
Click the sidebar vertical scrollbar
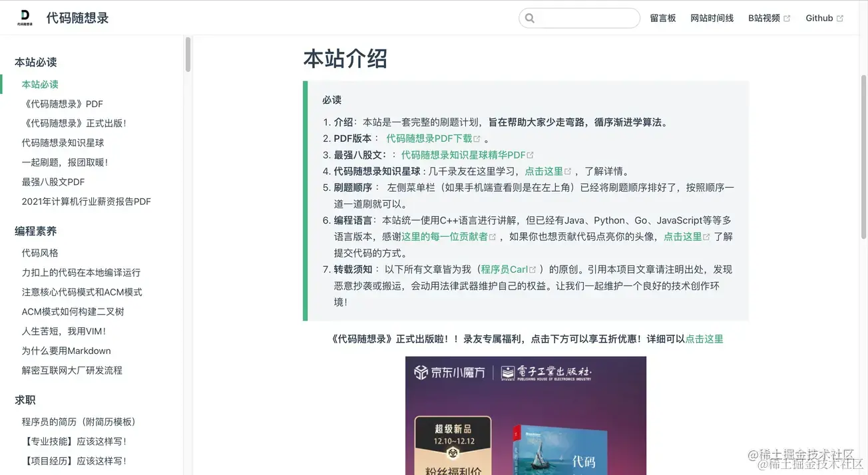(188, 55)
